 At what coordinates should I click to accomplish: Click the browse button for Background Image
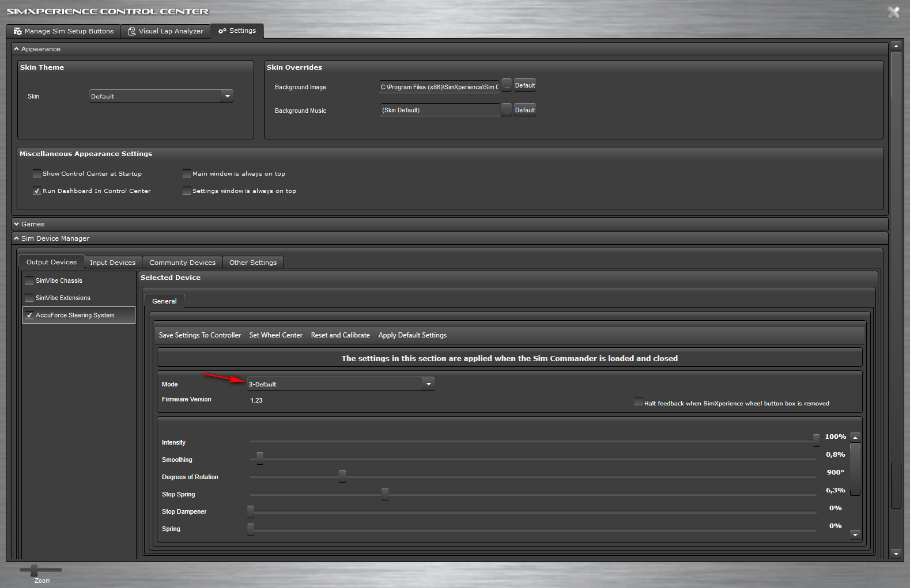point(507,86)
